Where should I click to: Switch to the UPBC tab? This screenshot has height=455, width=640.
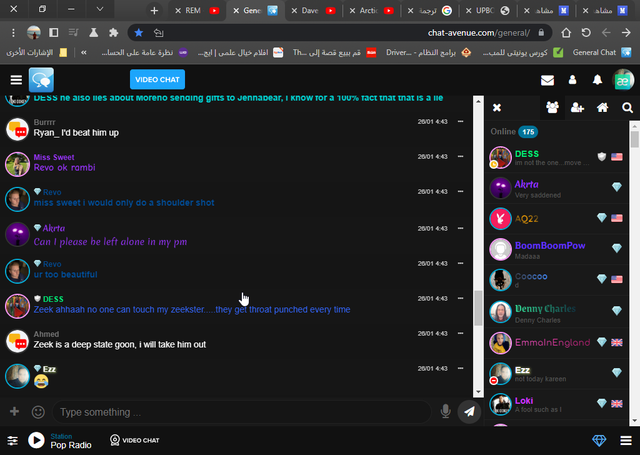(x=488, y=11)
